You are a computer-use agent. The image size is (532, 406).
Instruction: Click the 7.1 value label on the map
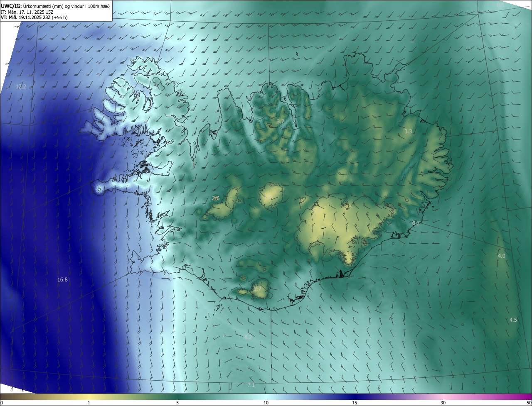coord(251,385)
